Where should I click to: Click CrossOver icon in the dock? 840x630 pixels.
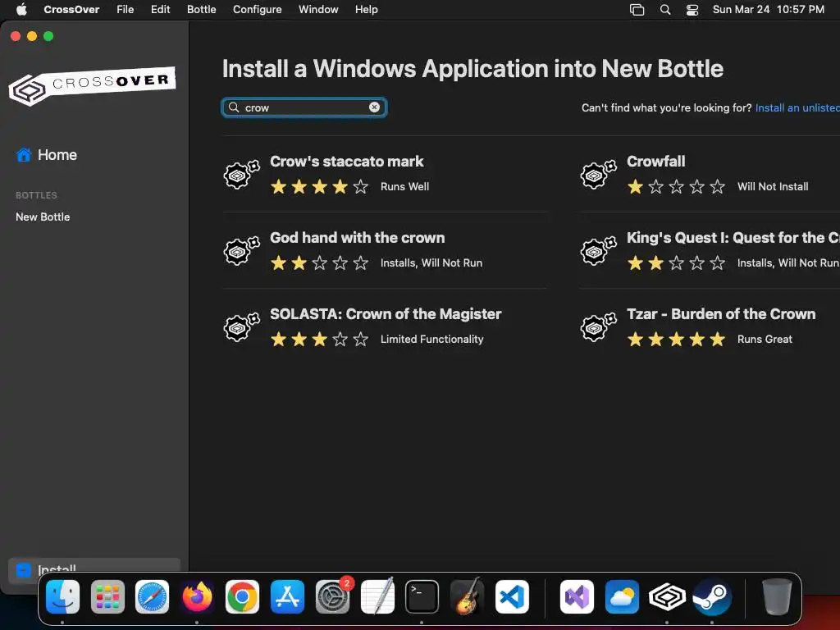click(x=667, y=596)
